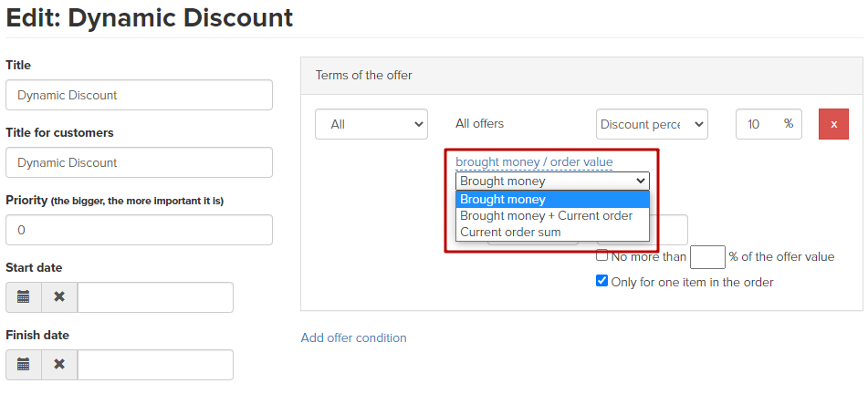Open the Finish date calendar picker icon
The width and height of the screenshot is (868, 394).
tap(23, 365)
